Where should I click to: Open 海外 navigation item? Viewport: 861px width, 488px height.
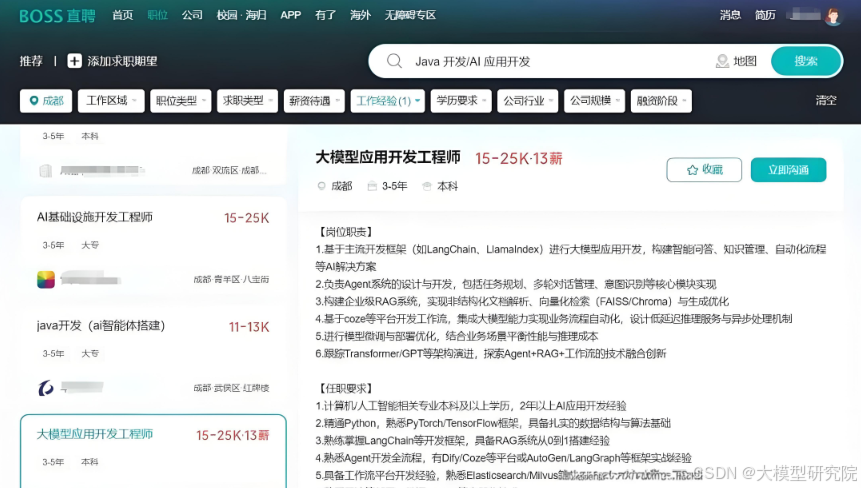click(360, 15)
